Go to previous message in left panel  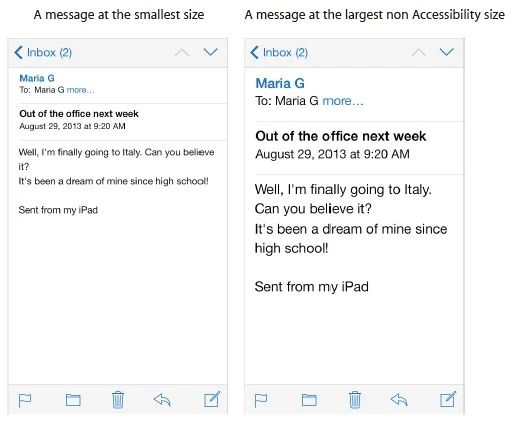point(182,52)
